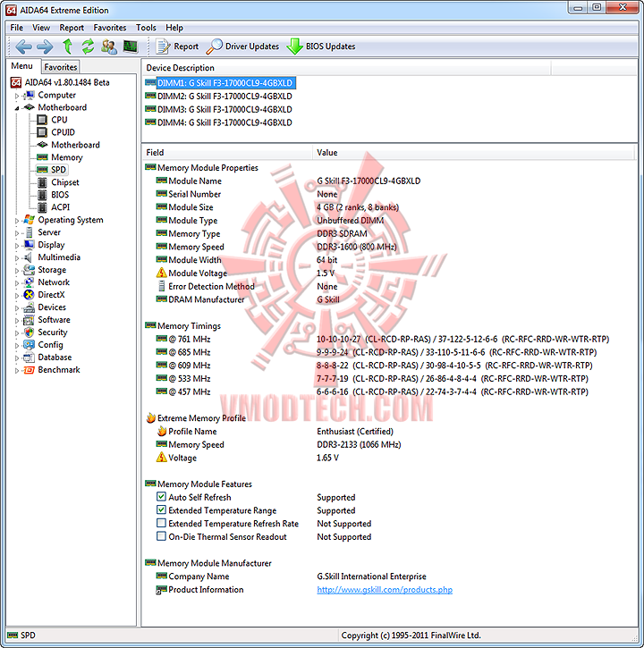Screen dimensions: 644x648
Task: Expand the Computer tree node
Action: pos(17,96)
